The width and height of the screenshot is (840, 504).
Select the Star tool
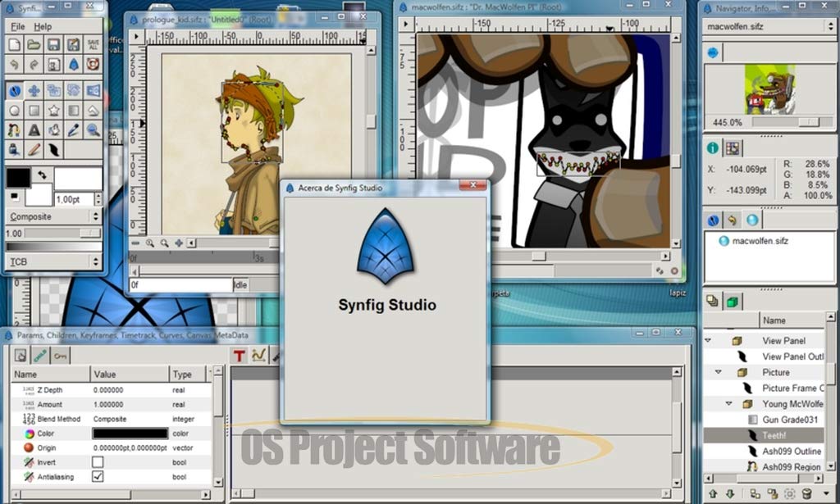[x=53, y=110]
